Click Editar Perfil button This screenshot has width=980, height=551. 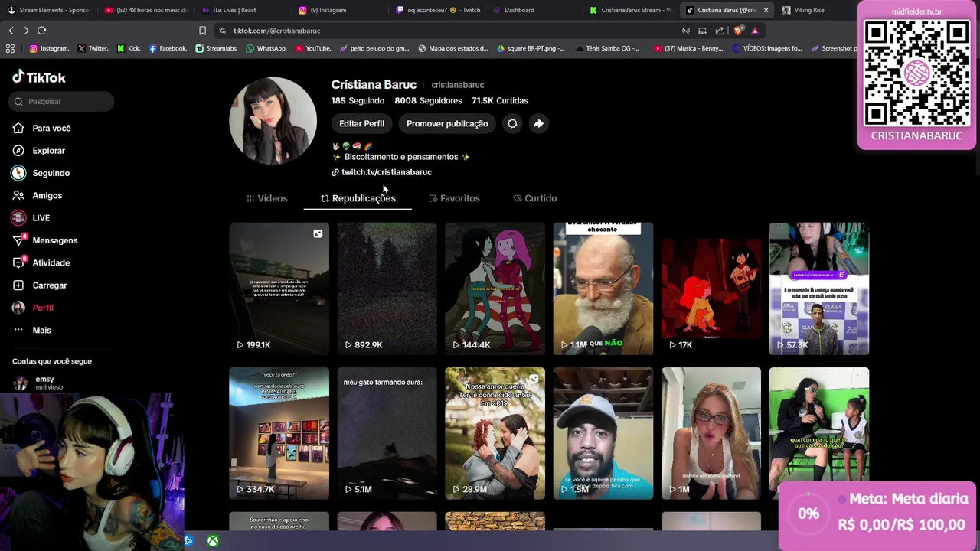coord(361,123)
